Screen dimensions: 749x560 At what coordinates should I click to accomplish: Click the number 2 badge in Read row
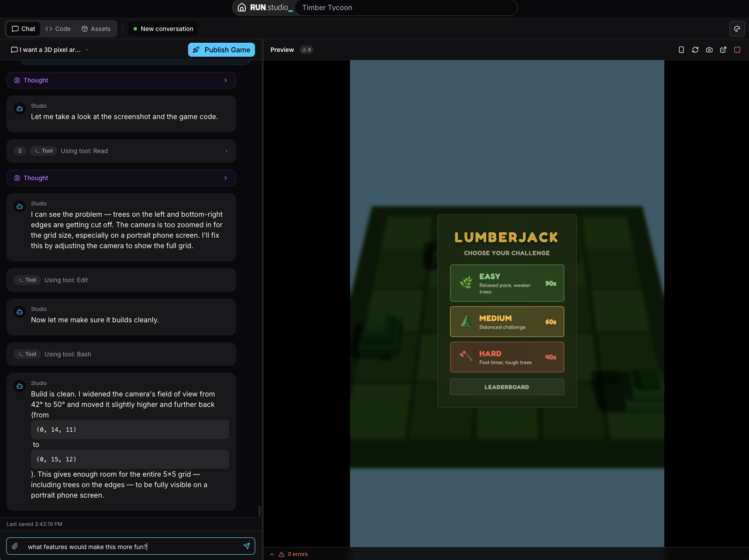(x=20, y=151)
